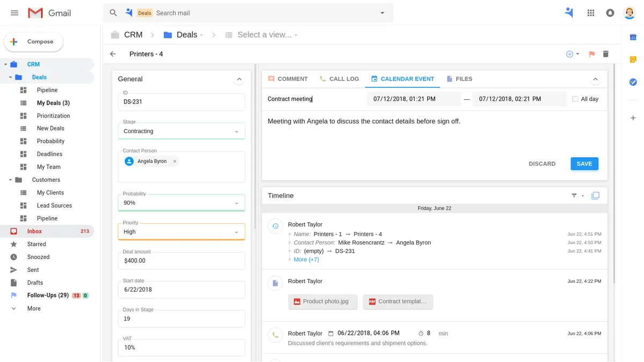Click the timeline filter icon

coord(574,196)
